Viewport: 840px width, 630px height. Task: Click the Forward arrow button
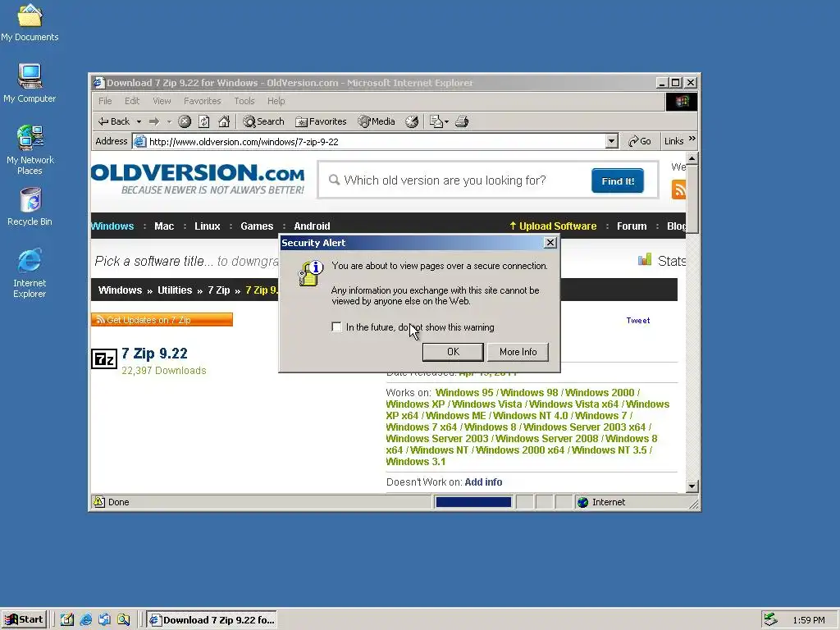pos(154,121)
